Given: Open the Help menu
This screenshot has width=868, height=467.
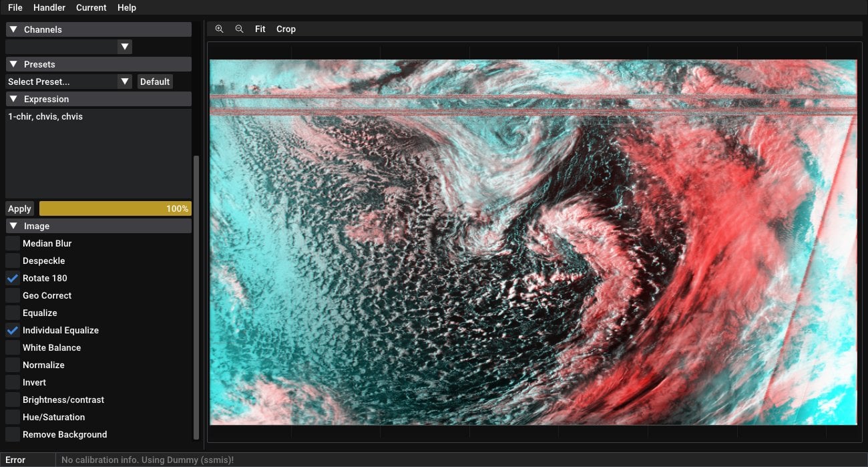Looking at the screenshot, I should tap(127, 7).
